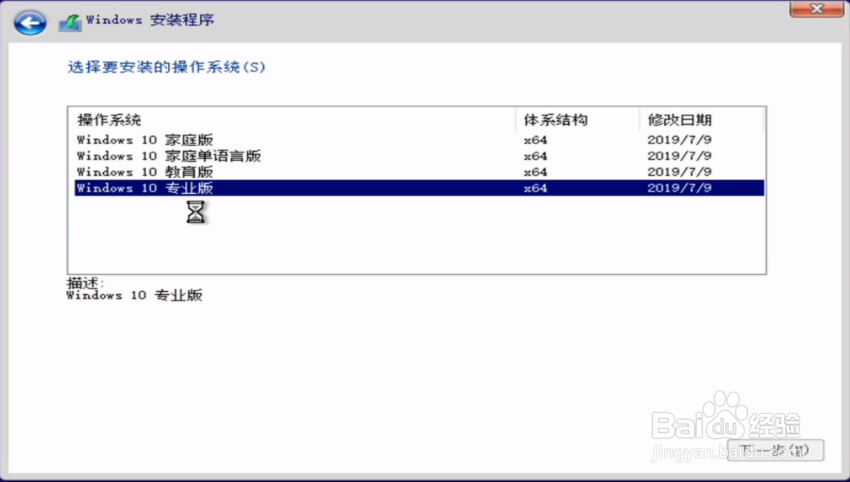Image resolution: width=850 pixels, height=482 pixels.
Task: Select Windows 10 教育版 row
Action: tap(419, 172)
